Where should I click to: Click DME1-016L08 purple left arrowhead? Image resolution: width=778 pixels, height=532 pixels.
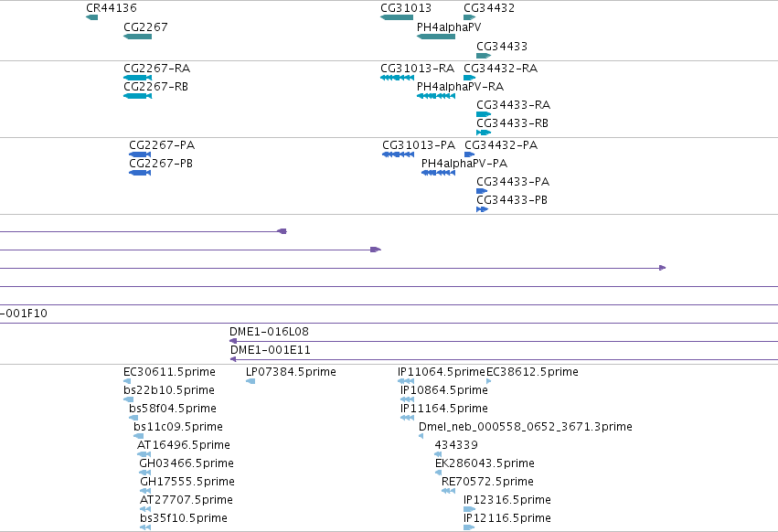point(233,341)
